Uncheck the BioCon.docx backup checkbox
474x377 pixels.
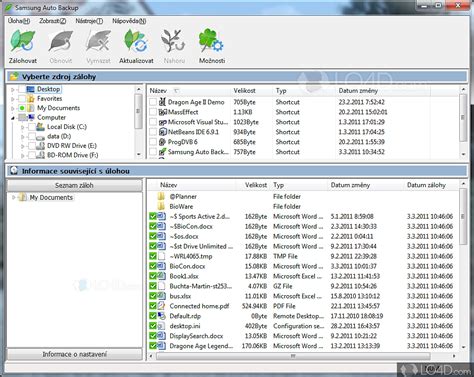tap(153, 266)
